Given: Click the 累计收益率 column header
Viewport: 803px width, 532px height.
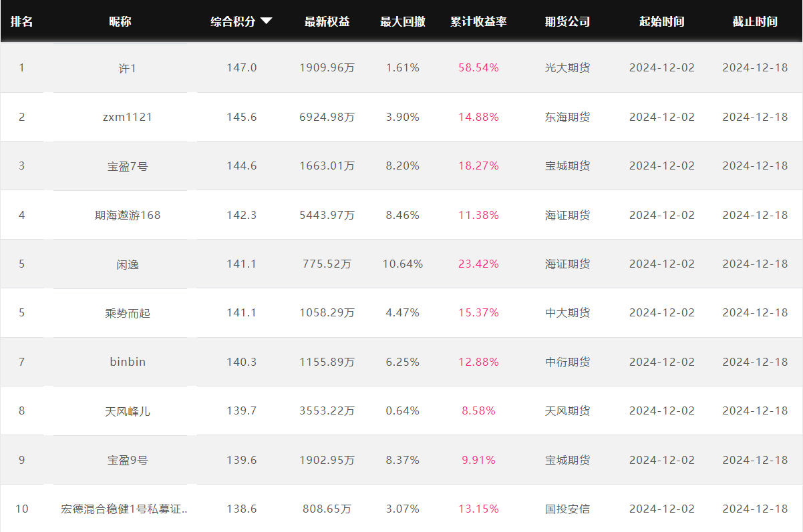Looking at the screenshot, I should pos(478,21).
